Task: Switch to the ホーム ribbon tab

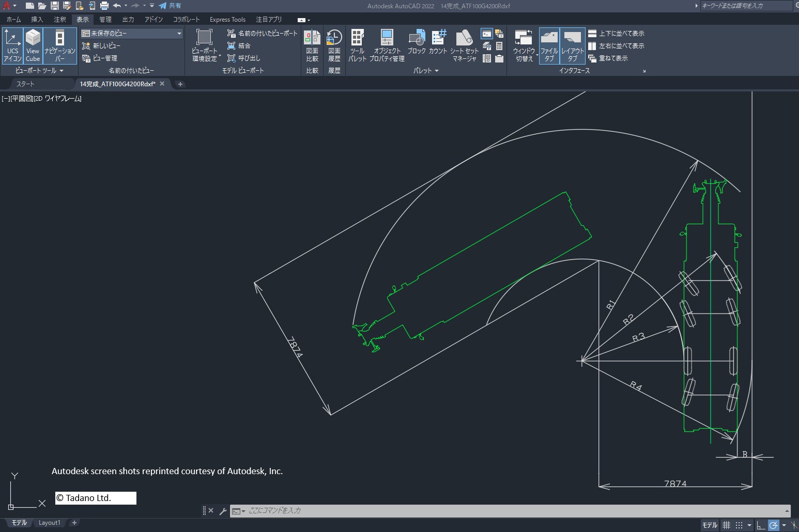Action: coord(13,20)
